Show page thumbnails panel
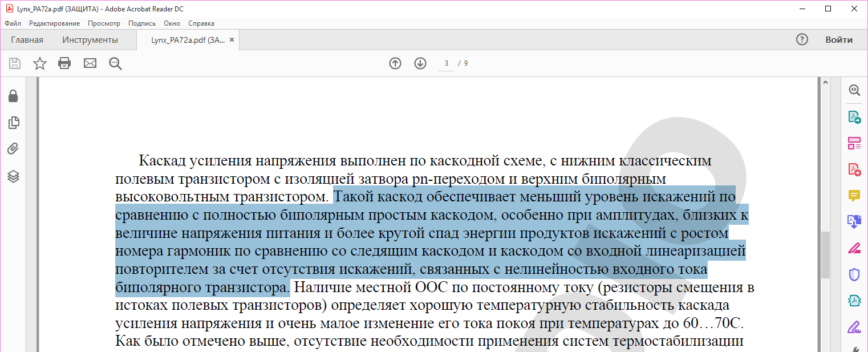868x352 pixels. pos(14,123)
